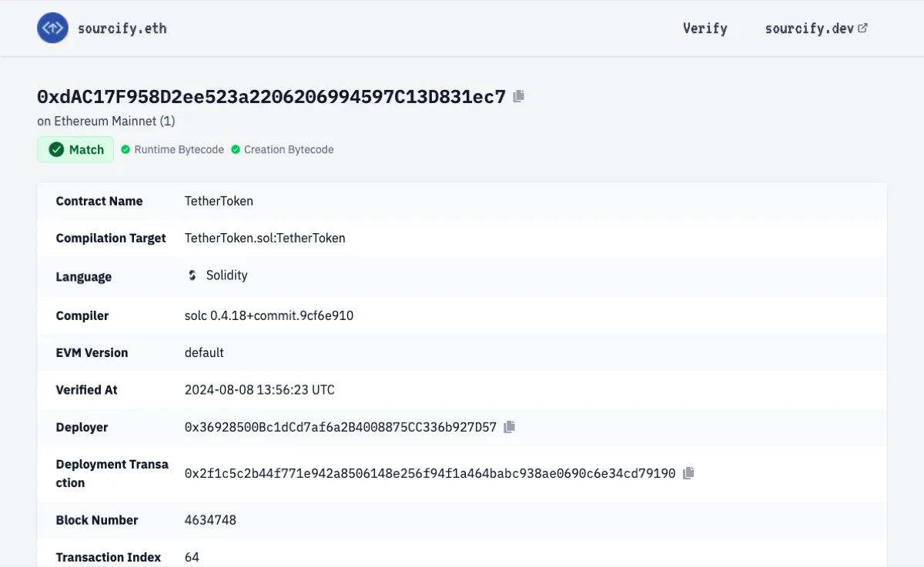Click the 'Language' row label
The height and width of the screenshot is (567, 924).
point(84,277)
